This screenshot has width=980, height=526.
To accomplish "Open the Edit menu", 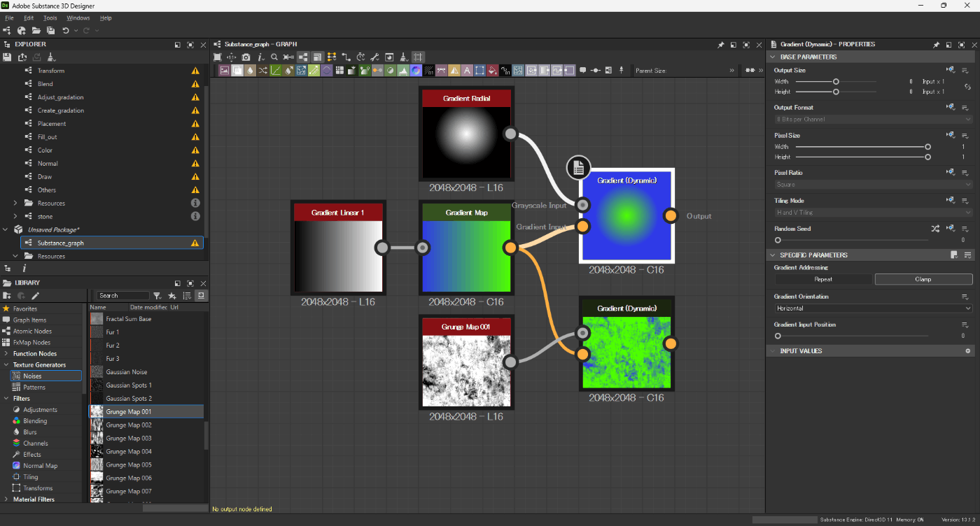I will [x=29, y=17].
